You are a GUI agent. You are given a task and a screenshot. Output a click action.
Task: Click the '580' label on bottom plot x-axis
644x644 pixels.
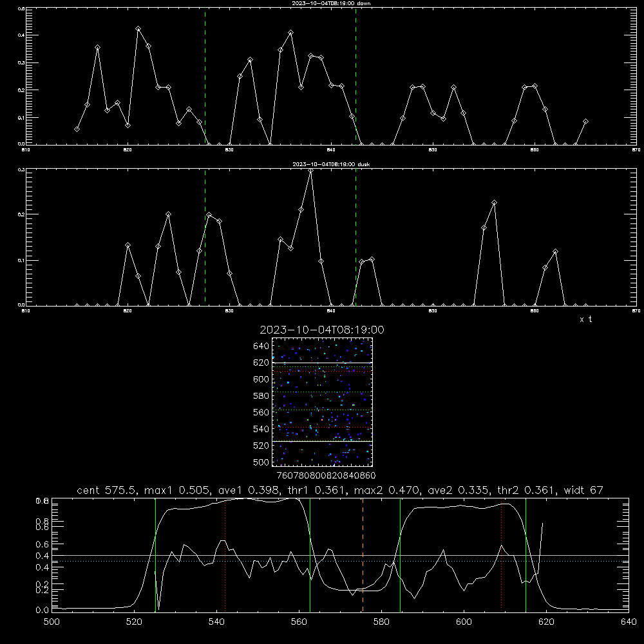coord(381,622)
